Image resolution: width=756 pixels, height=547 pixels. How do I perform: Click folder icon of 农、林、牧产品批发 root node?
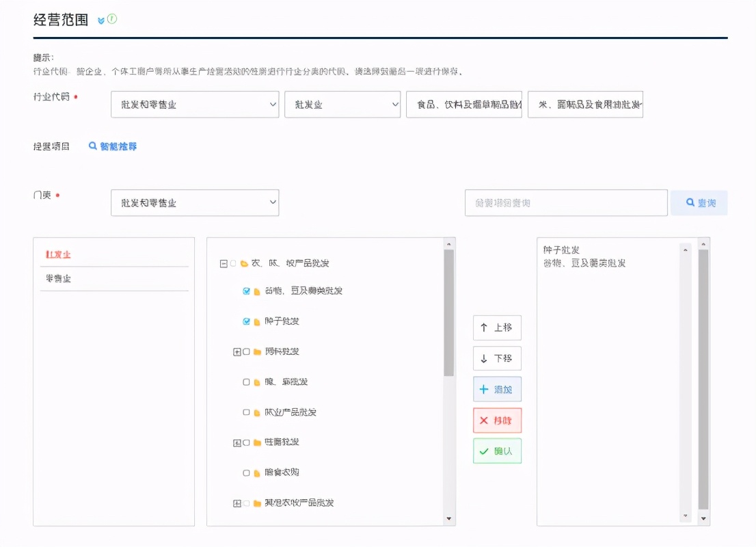[x=245, y=263]
